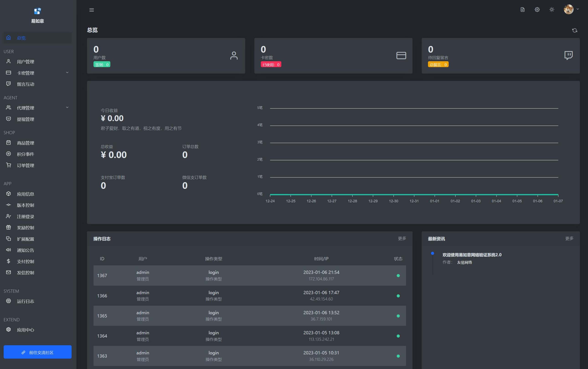Expand the 卡密管理 submenu chevron
The height and width of the screenshot is (369, 588).
(67, 72)
